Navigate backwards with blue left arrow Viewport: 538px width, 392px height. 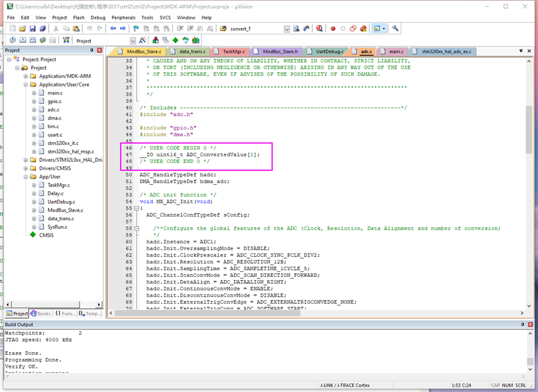113,29
